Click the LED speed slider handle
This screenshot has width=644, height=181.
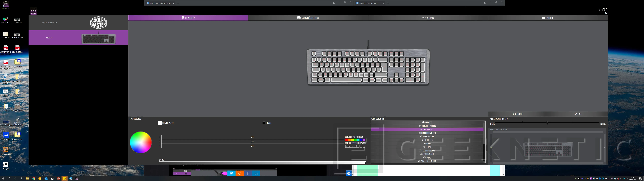(547, 123)
